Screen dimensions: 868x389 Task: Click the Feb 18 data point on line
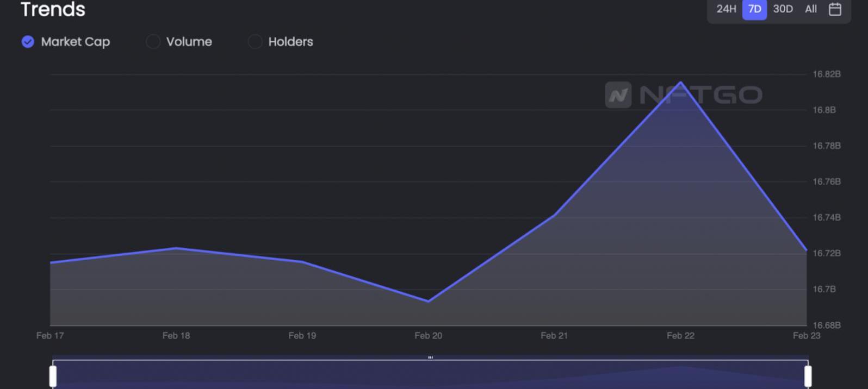click(x=176, y=248)
